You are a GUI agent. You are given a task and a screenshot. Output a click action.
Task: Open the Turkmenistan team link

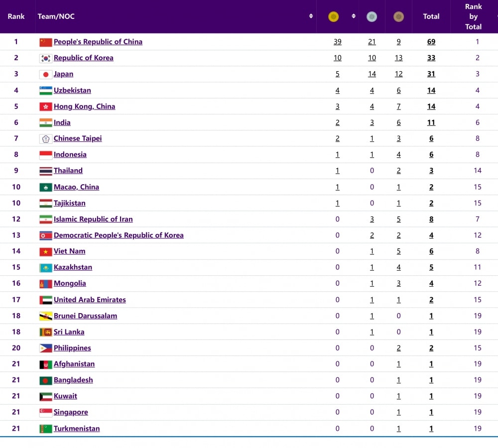coord(77,429)
